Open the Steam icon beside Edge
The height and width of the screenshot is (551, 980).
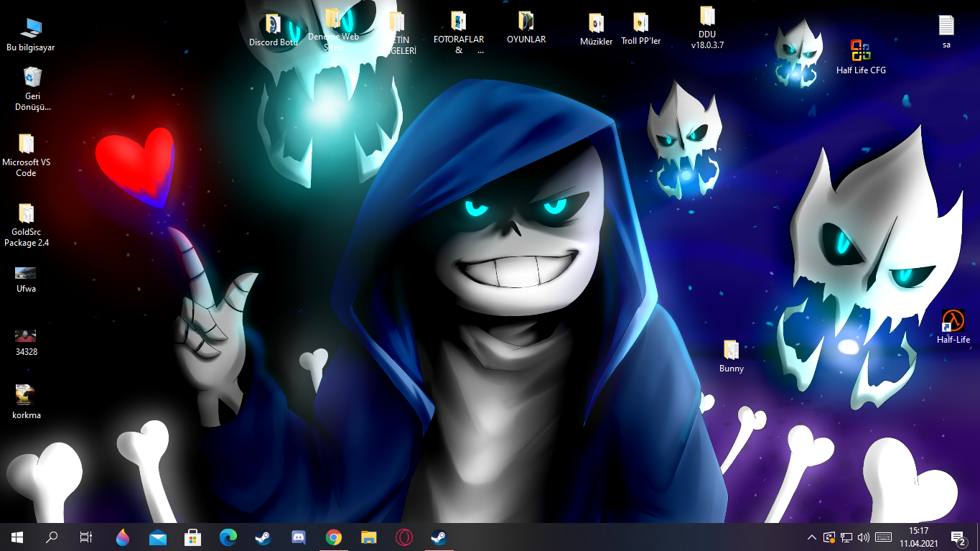[263, 537]
